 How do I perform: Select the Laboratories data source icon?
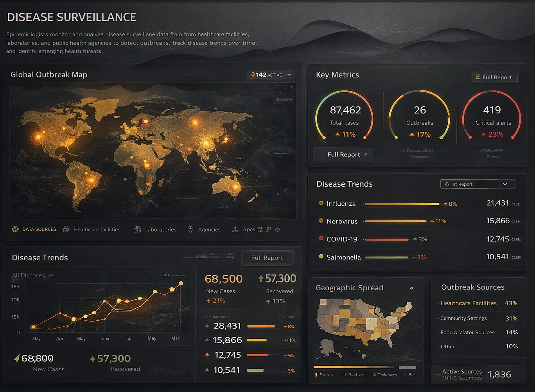click(137, 229)
